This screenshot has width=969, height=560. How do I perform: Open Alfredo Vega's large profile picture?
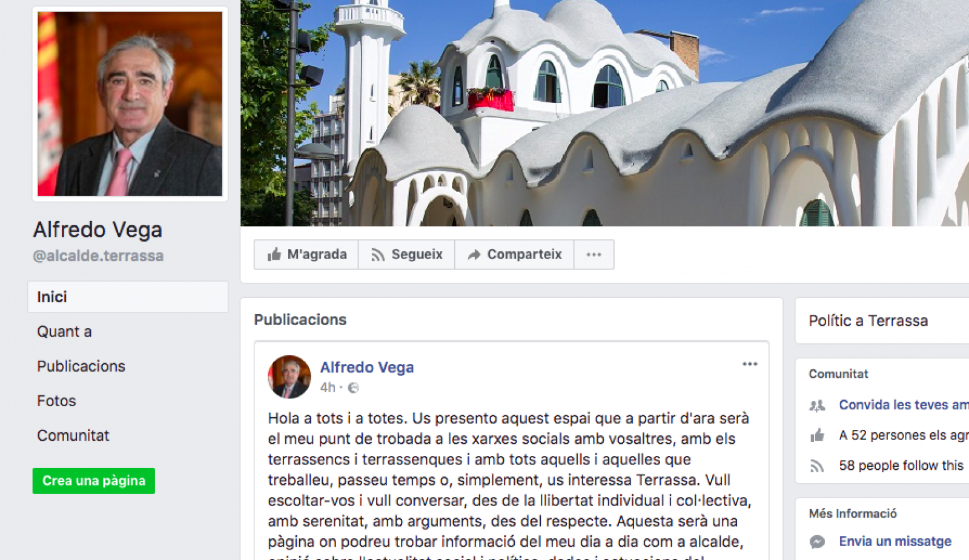(130, 104)
